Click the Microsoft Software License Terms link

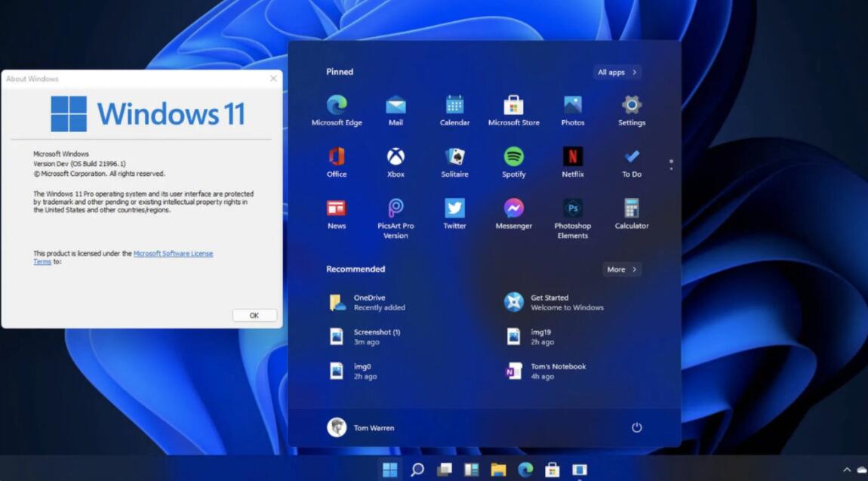point(173,254)
